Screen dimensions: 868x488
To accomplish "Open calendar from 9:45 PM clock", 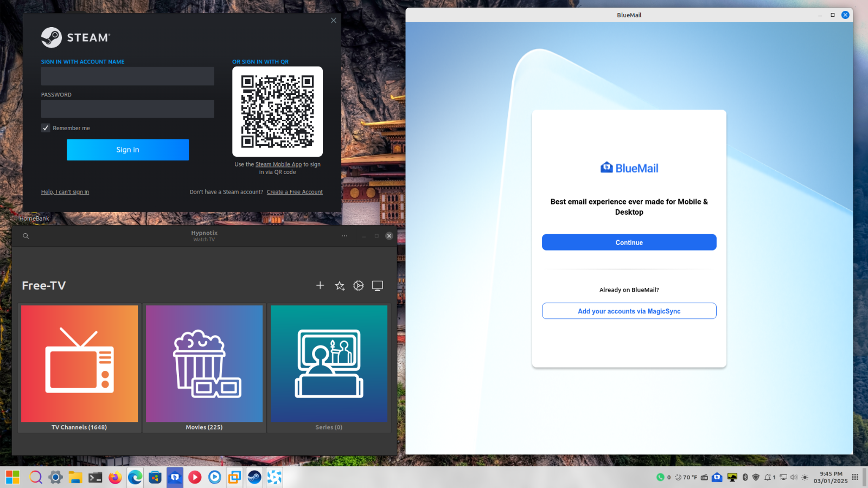I will pos(831,477).
